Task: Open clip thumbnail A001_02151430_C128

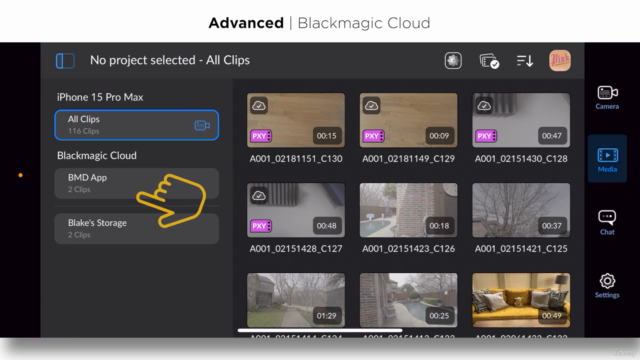Action: pyautogui.click(x=521, y=120)
